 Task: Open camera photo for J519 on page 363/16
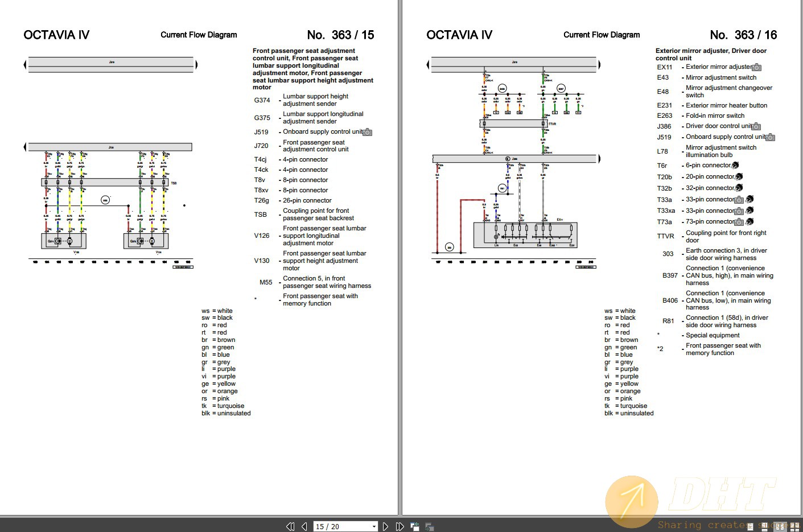pos(770,137)
